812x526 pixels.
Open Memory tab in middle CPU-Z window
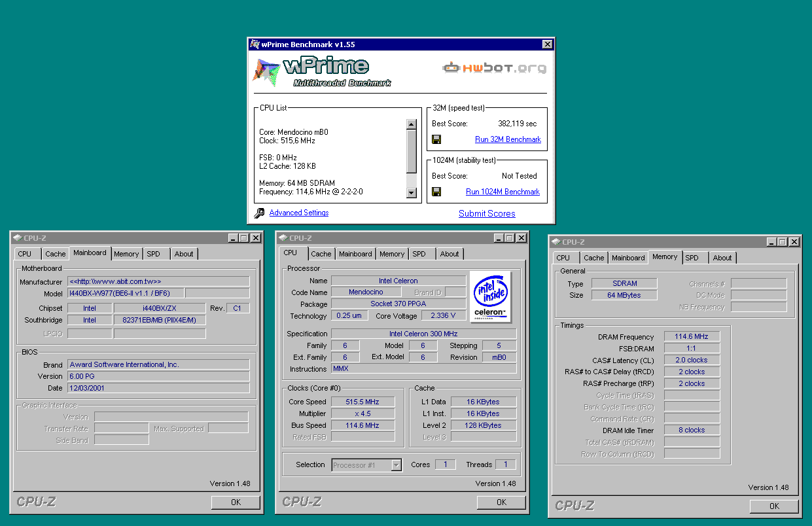[392, 254]
